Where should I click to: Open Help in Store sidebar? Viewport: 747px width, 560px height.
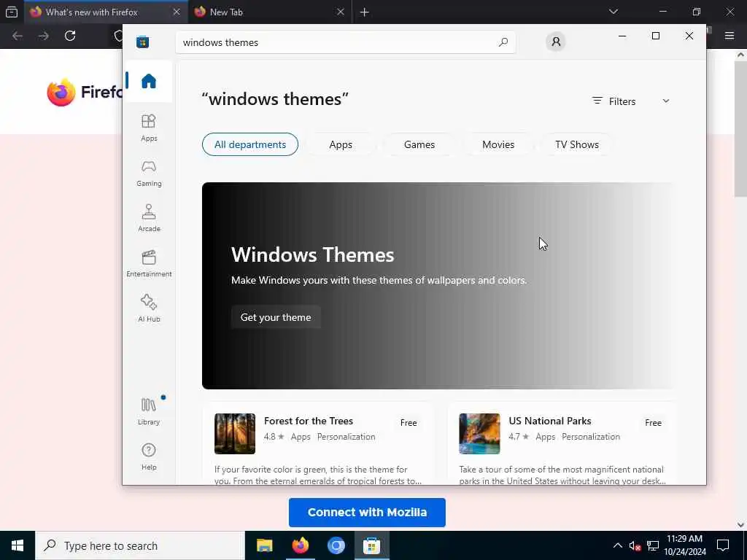click(x=149, y=457)
